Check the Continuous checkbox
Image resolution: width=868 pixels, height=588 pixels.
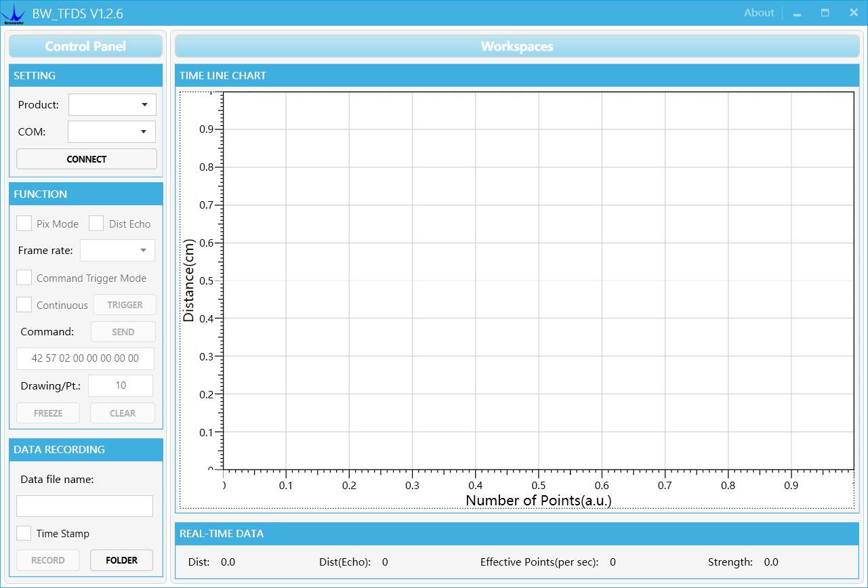coord(24,305)
